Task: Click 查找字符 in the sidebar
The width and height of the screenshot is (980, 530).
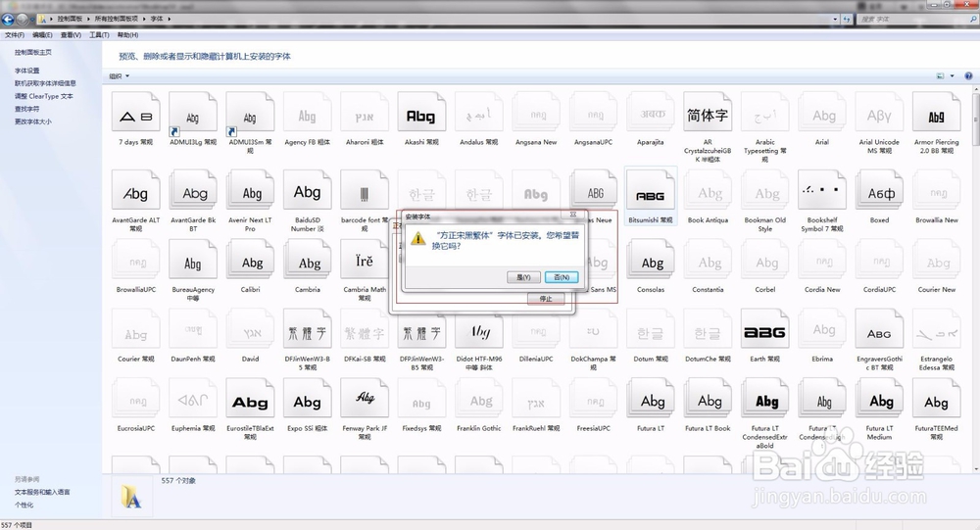Action: 26,109
